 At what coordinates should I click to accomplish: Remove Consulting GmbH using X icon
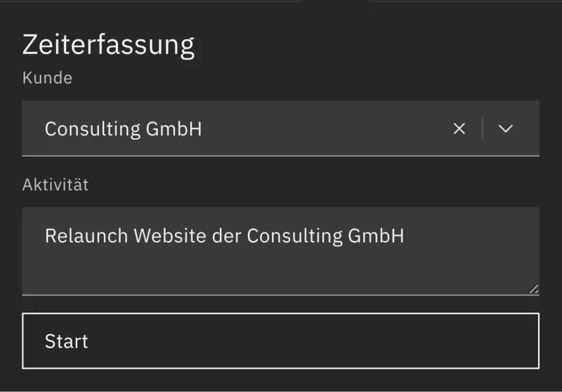pos(459,129)
